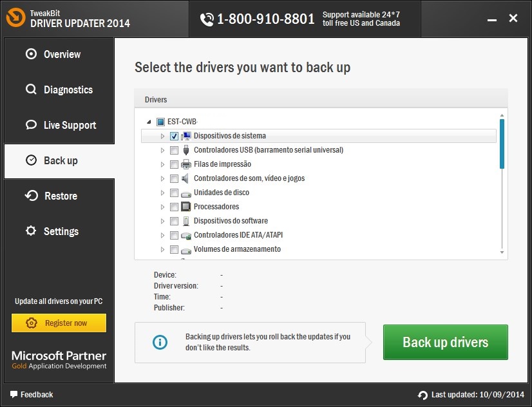532x407 pixels.
Task: Click the 1-800-910-8801 phone number
Action: click(x=265, y=19)
